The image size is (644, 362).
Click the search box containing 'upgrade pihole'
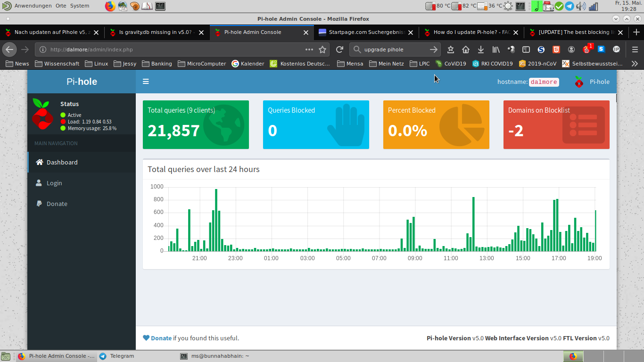pos(395,49)
